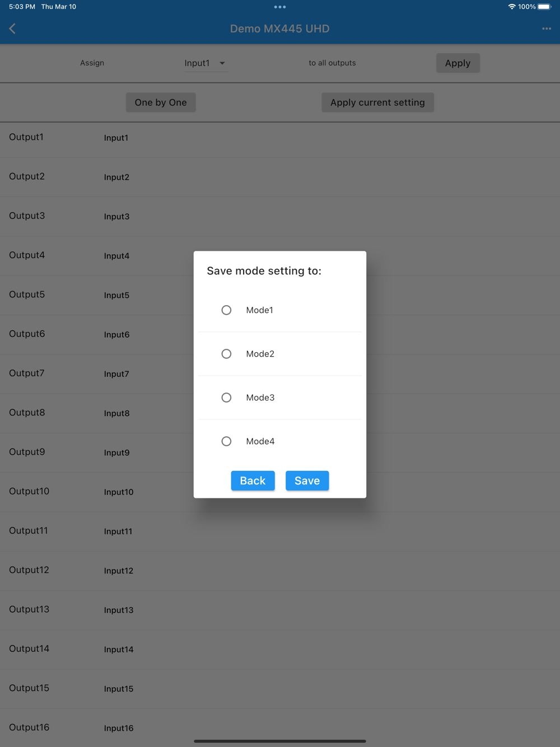Screen dimensions: 560x747
Task: Expand the Input1 assign dropdown
Action: pos(206,63)
